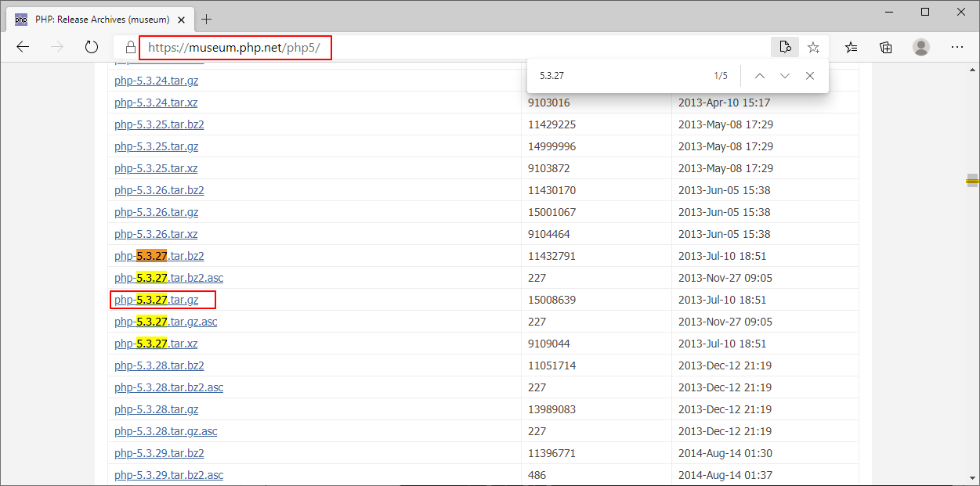The height and width of the screenshot is (486, 980).
Task: Download php-5.3.27.tar.bz2
Action: [x=159, y=256]
